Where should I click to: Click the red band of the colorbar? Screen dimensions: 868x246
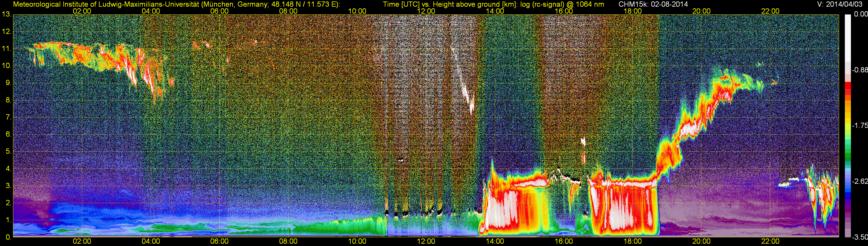[x=848, y=88]
